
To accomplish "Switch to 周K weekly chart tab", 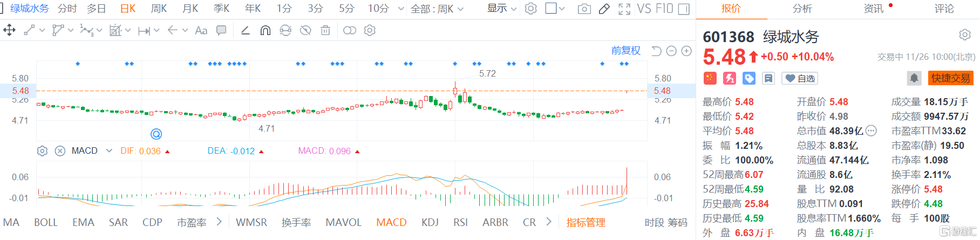I will (x=159, y=9).
